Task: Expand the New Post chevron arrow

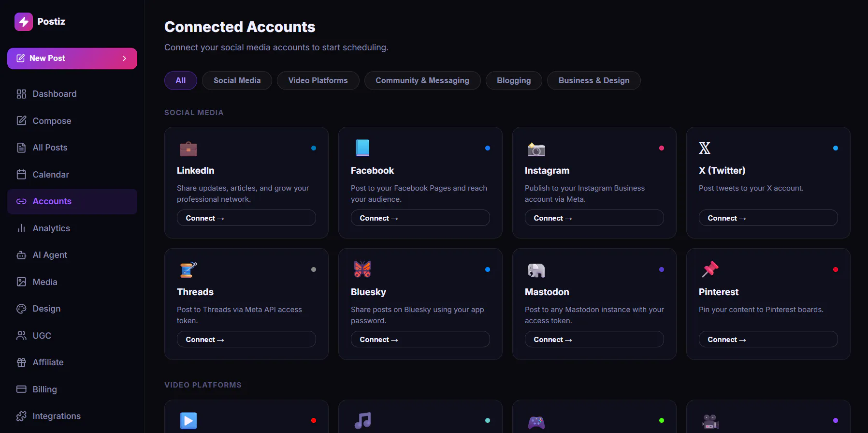Action: 125,58
